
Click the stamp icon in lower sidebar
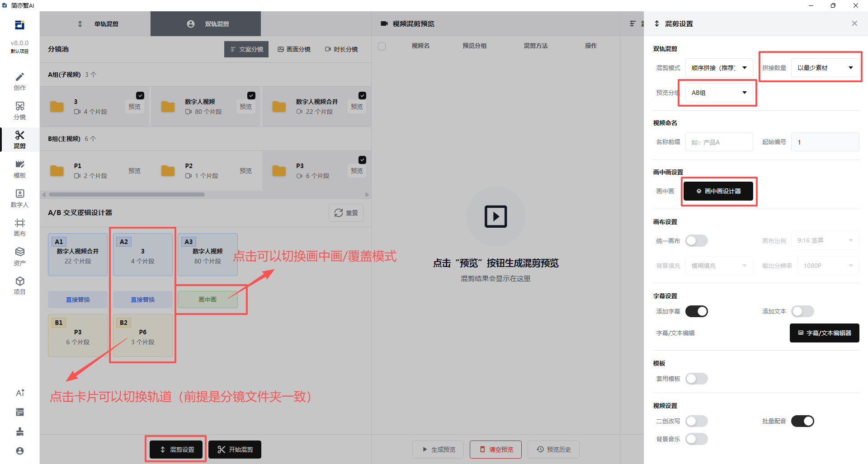20,431
